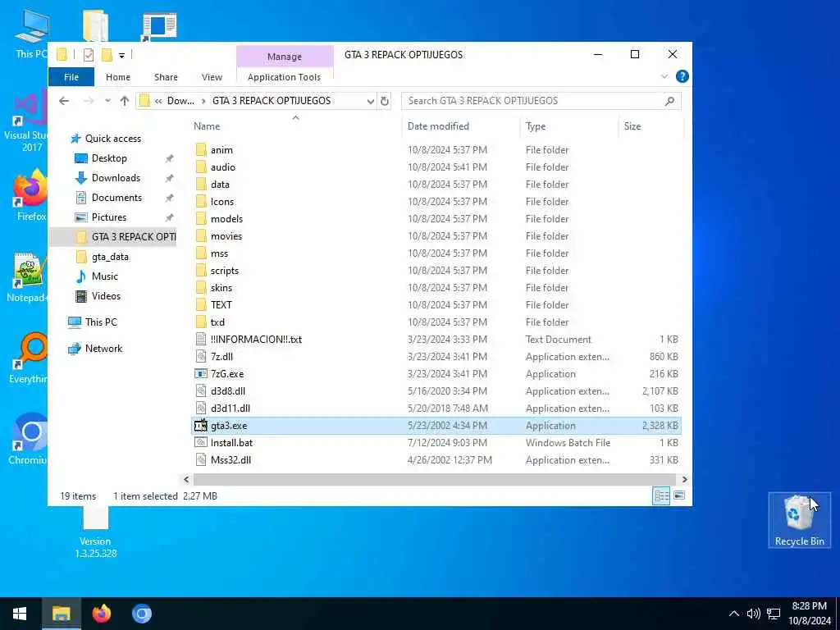Sort by Date modified column header
The image size is (840, 630).
438,126
